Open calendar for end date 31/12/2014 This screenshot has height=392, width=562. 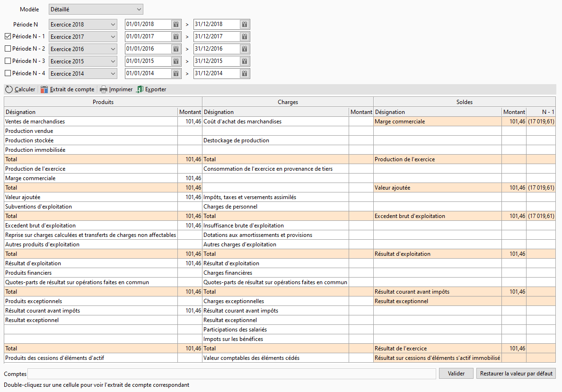coord(245,73)
